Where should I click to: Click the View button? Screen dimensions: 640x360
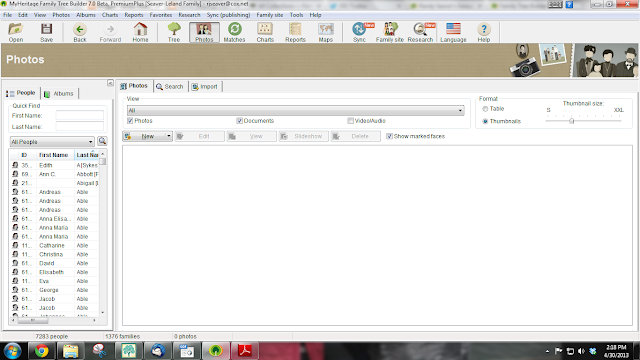(x=251, y=136)
